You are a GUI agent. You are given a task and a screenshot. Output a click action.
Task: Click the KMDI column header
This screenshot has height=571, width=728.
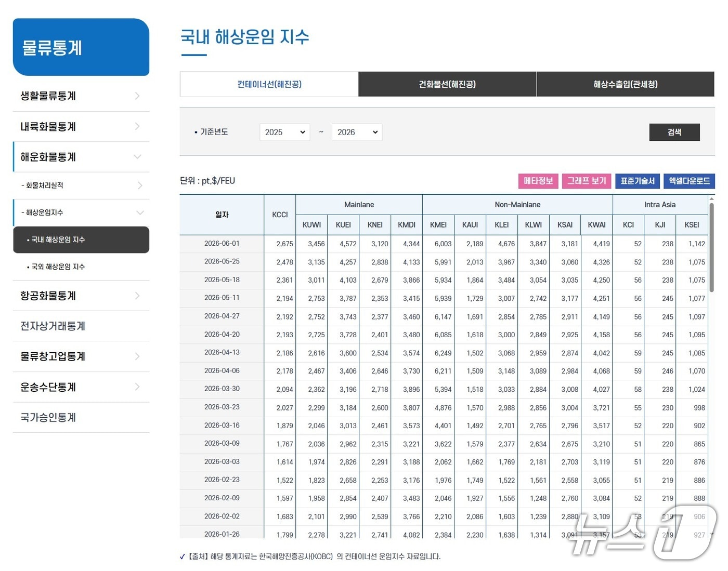407,224
